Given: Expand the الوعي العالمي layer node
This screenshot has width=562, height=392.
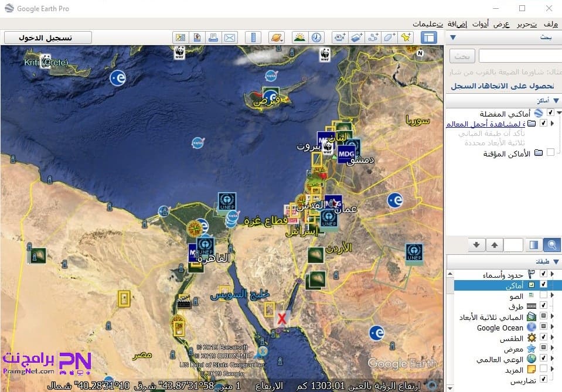Looking at the screenshot, I should [x=552, y=358].
